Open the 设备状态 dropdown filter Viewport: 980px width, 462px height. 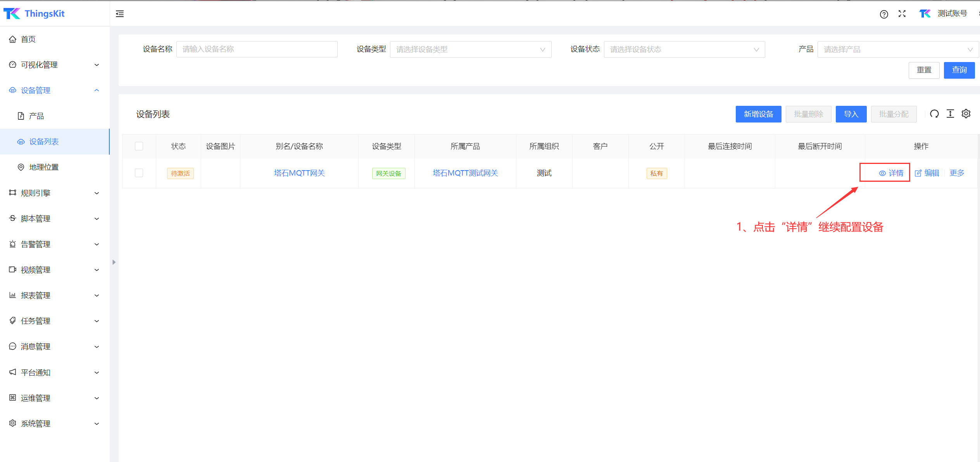click(x=684, y=50)
